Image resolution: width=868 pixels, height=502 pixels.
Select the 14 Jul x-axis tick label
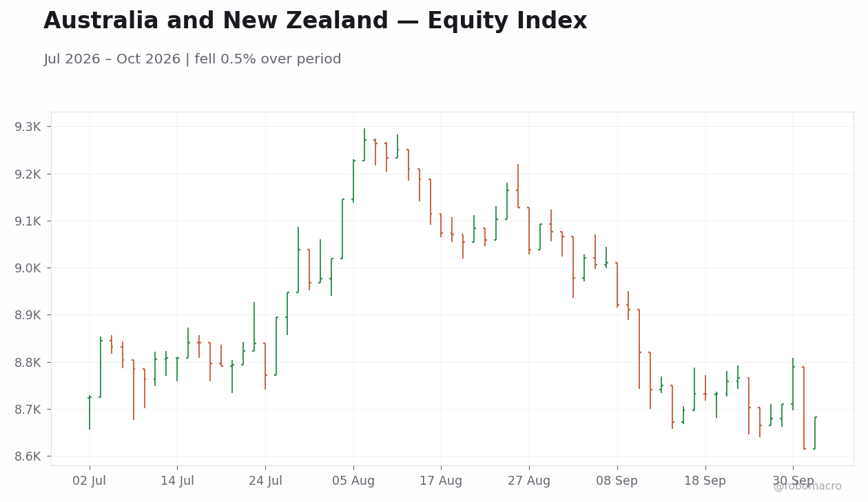pyautogui.click(x=177, y=481)
